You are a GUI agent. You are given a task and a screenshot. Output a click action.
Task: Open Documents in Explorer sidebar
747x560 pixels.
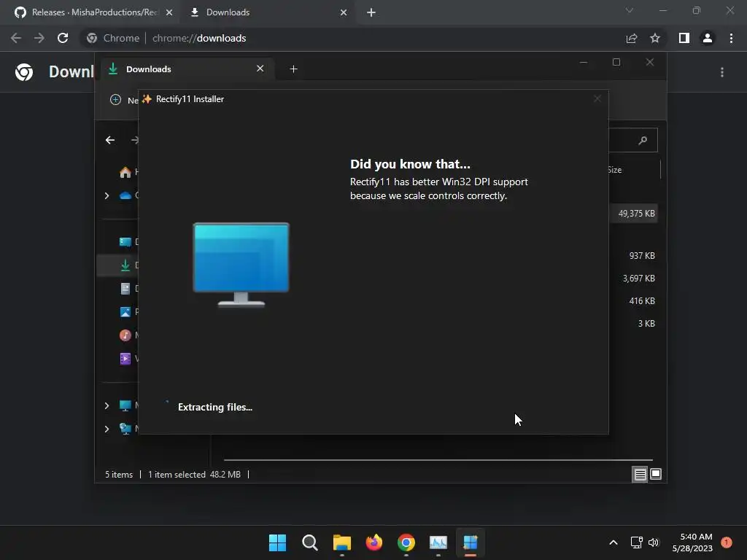coord(125,289)
